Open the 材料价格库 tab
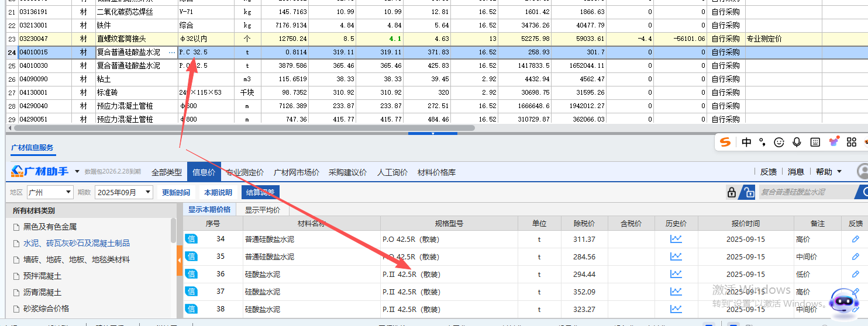Screen dimensions: 868x326 [x=436, y=172]
